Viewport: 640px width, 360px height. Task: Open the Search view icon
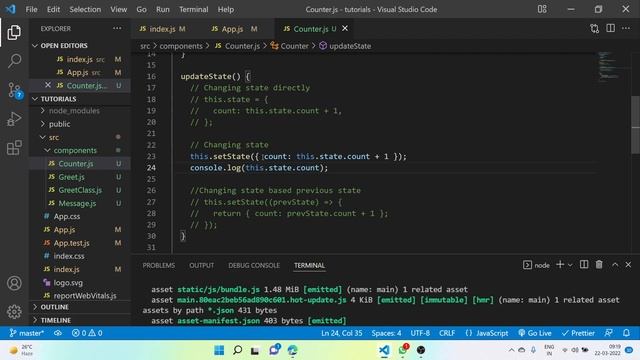pos(14,61)
